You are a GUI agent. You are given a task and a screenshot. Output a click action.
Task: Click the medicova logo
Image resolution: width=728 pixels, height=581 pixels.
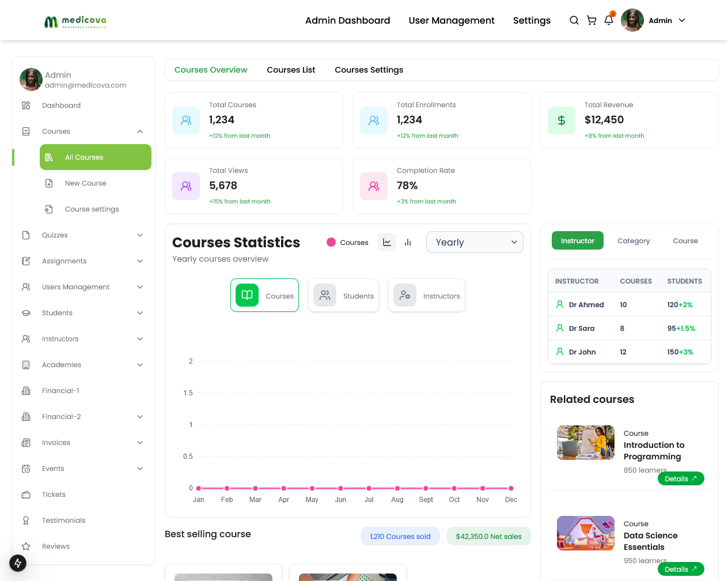point(75,21)
